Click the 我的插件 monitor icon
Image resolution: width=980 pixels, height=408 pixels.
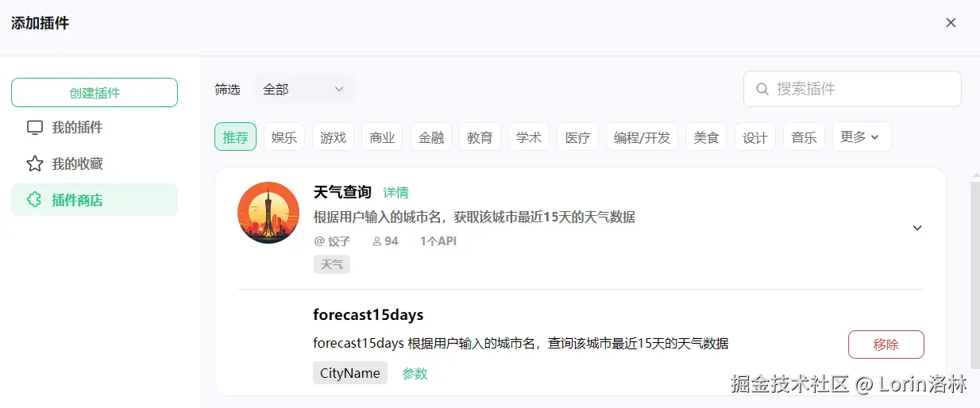(34, 128)
